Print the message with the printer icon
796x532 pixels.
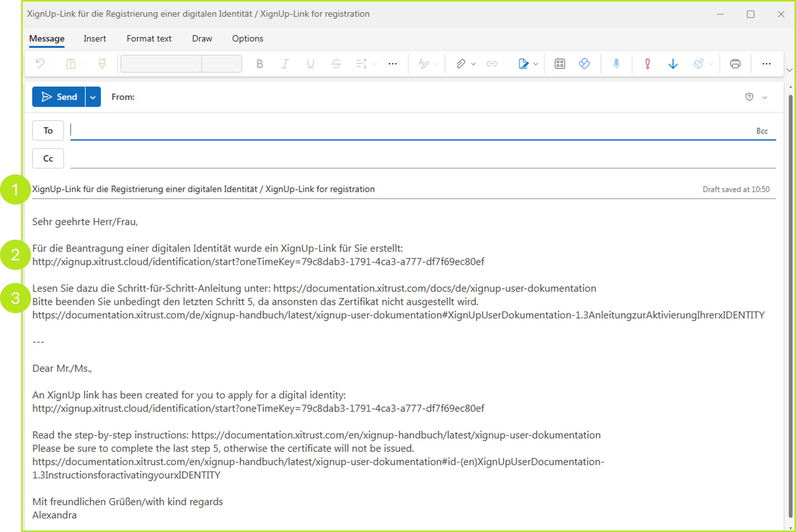[735, 63]
